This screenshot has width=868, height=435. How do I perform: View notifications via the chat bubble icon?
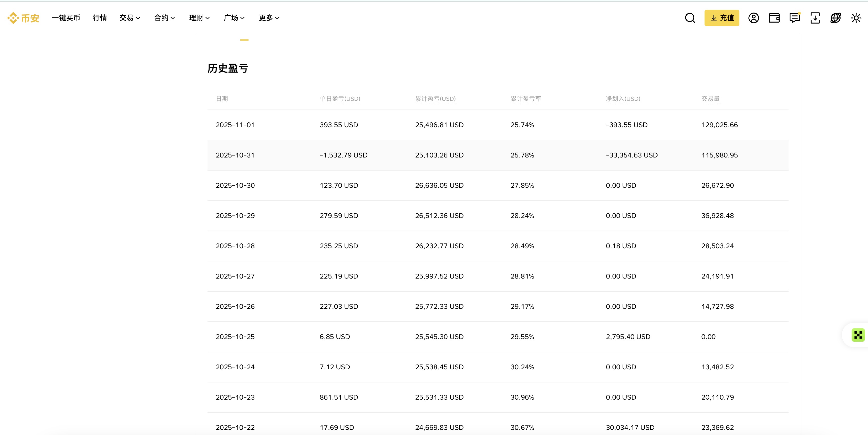point(794,18)
